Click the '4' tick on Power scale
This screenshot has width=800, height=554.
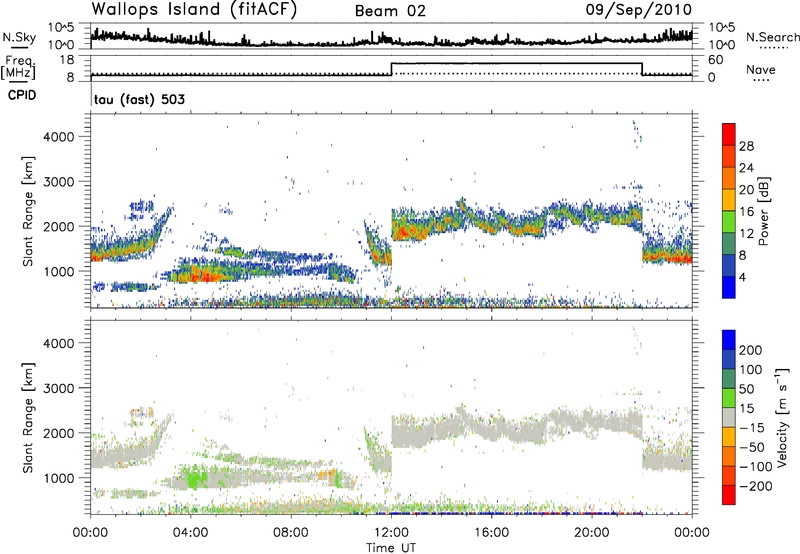tap(742, 278)
